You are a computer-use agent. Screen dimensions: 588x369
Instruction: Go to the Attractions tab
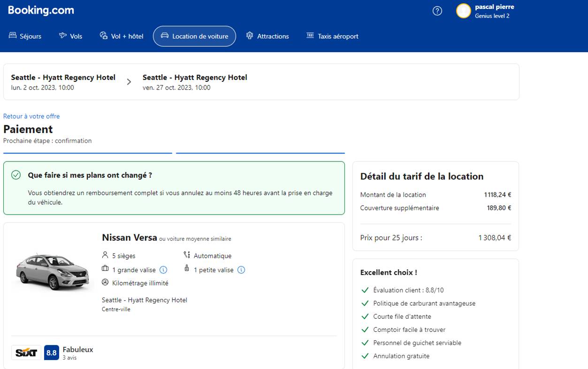267,36
